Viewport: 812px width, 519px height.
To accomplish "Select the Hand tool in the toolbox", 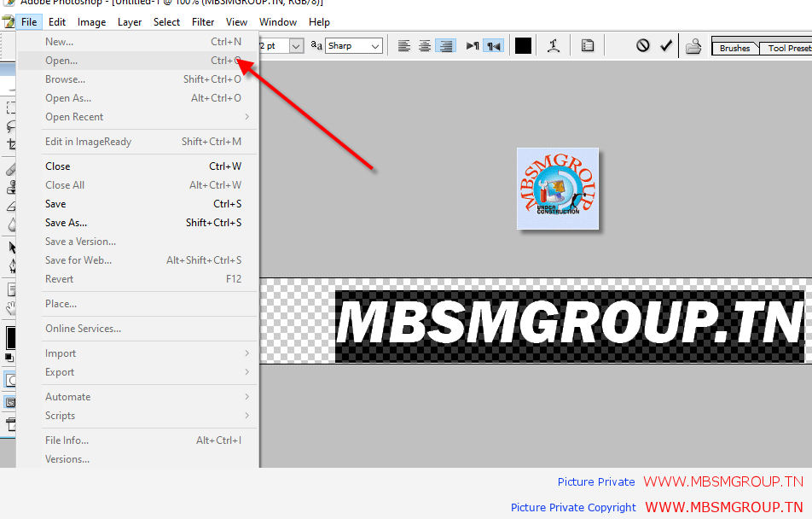I will [10, 308].
